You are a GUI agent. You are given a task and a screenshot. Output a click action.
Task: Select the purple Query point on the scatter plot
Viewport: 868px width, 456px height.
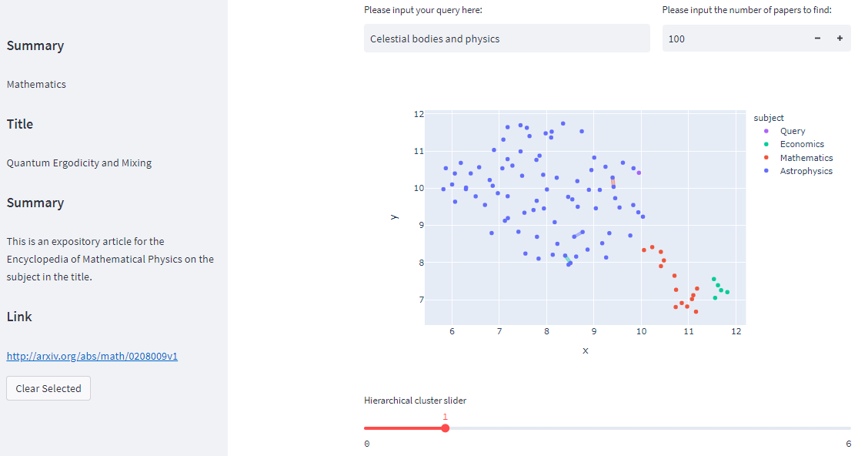pyautogui.click(x=638, y=172)
